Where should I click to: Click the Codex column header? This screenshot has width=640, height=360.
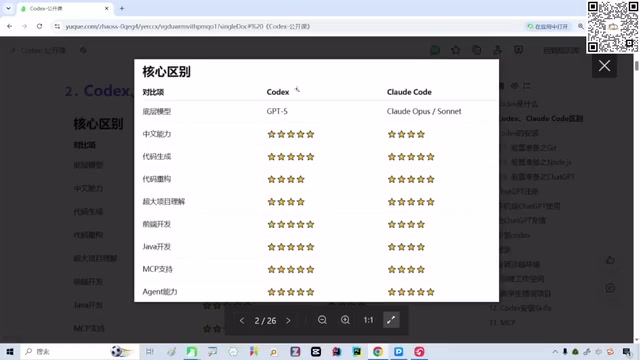pos(278,92)
